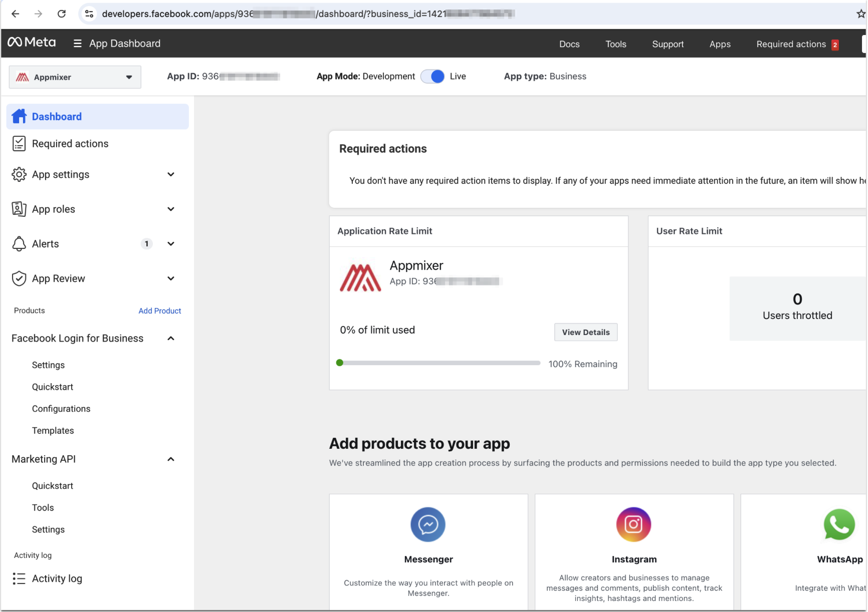Click the Add Product link
This screenshot has height=612, width=868.
point(159,311)
